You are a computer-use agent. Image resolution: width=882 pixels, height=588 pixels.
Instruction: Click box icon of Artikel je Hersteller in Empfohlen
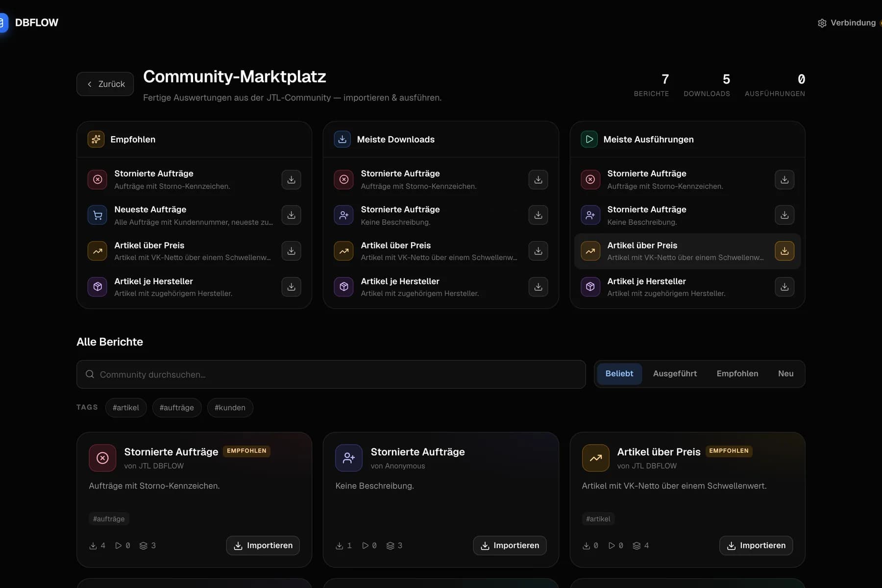click(98, 287)
